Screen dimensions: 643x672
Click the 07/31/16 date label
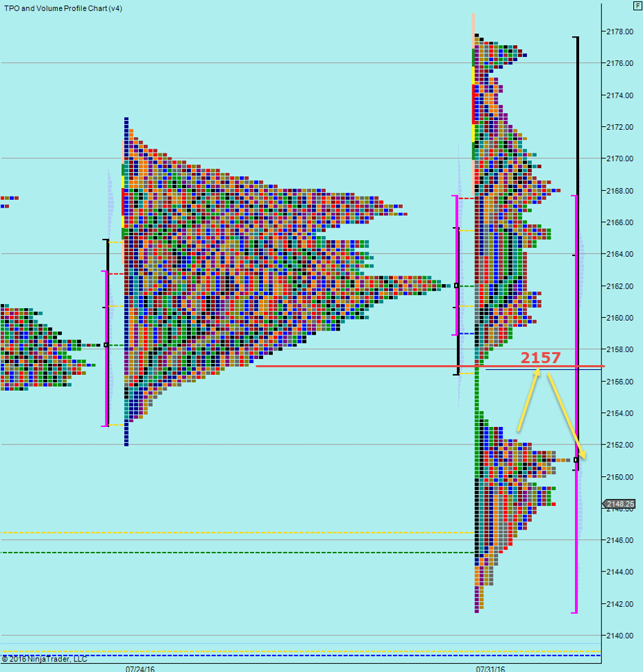tap(490, 668)
